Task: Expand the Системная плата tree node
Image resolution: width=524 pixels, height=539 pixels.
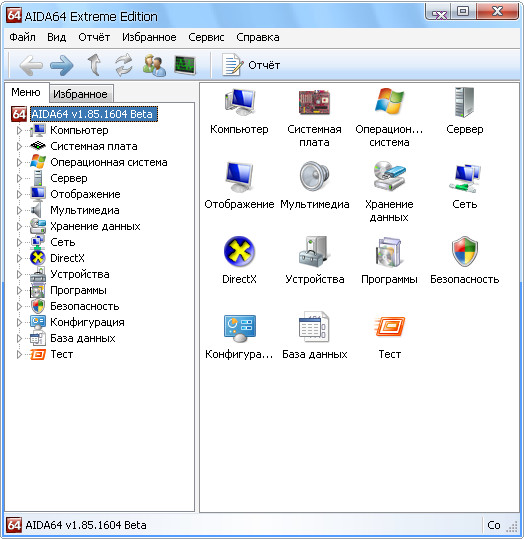Action: pyautogui.click(x=19, y=146)
